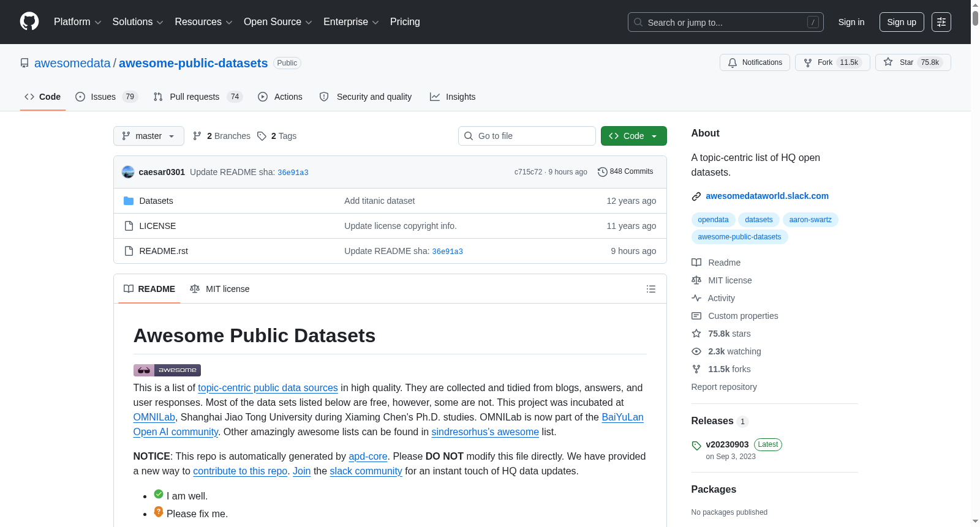This screenshot has height=527, width=980.
Task: Open the Datasets folder
Action: (x=156, y=201)
